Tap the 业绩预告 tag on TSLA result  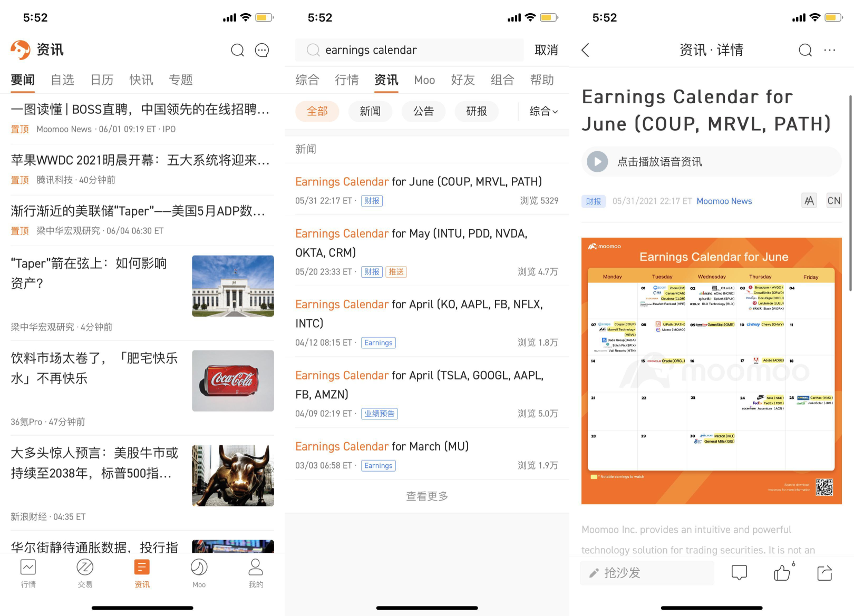380,414
